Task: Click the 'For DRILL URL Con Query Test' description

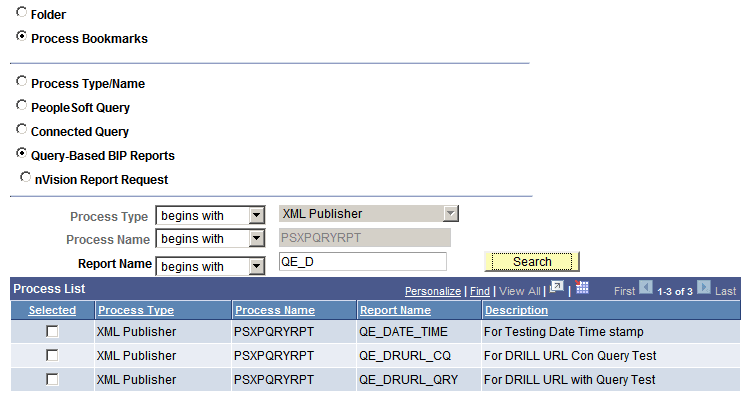Action: (570, 356)
